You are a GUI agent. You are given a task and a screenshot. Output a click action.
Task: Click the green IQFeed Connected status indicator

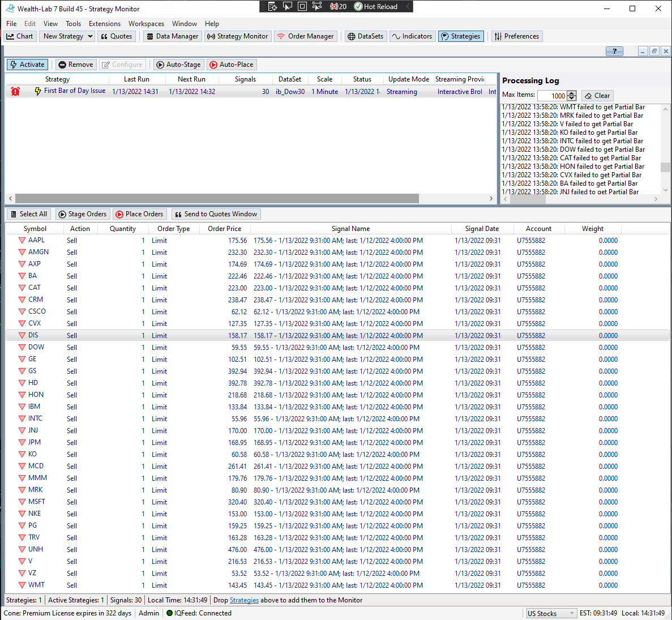point(169,613)
